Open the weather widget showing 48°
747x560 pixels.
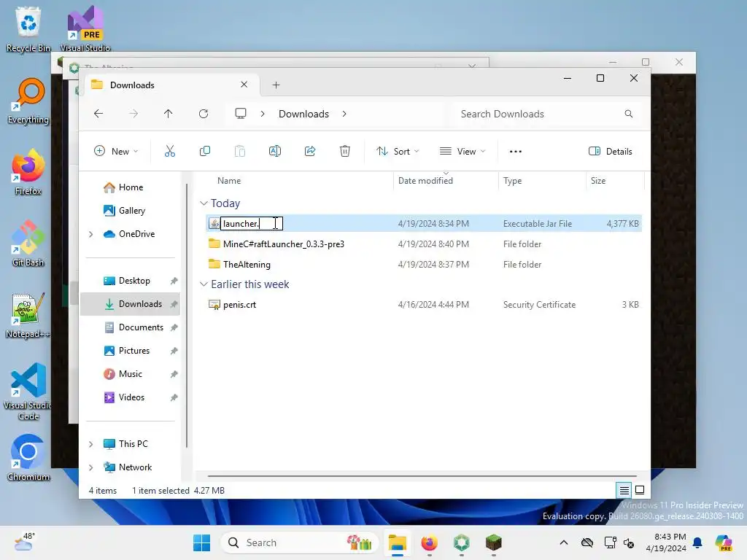click(24, 542)
